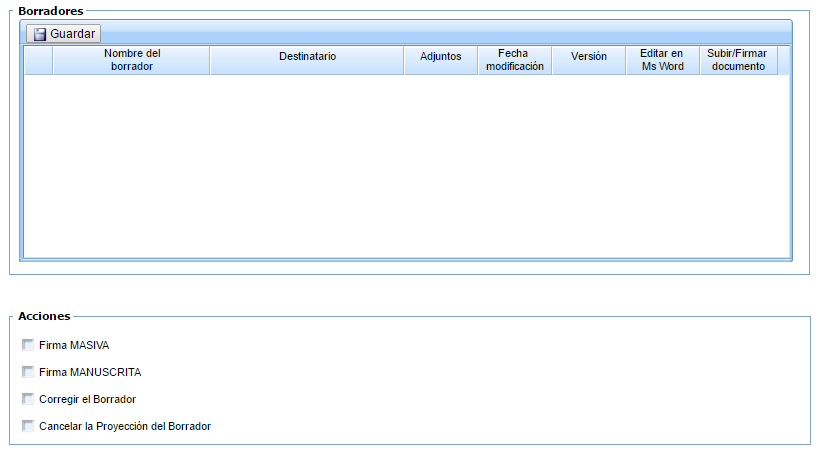Click the Editar en Ms Word header

(663, 60)
